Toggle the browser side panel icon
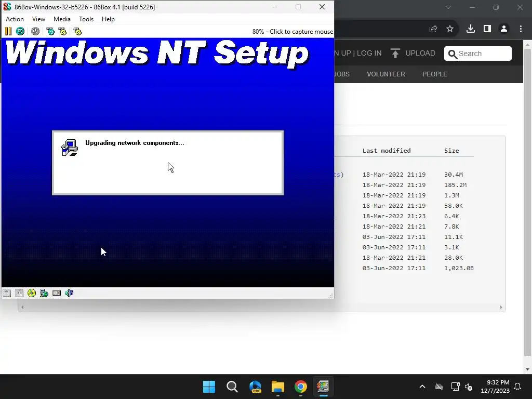This screenshot has width=532, height=399. tap(487, 29)
